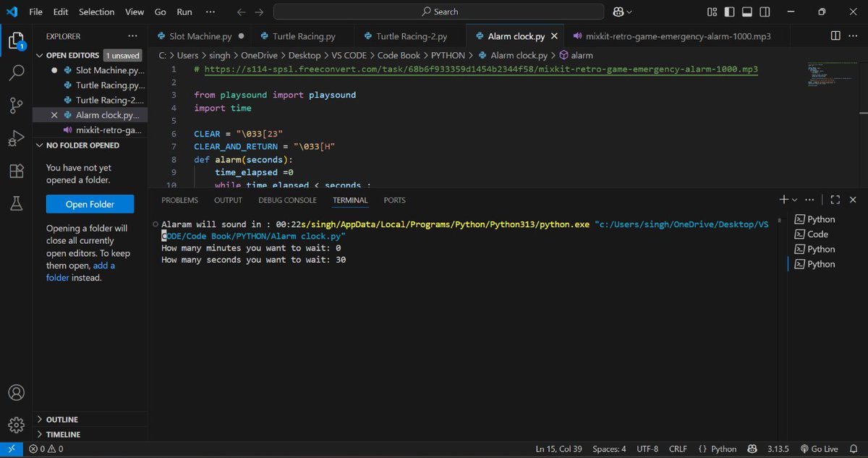This screenshot has height=458, width=868.
Task: Change Python interpreter version 3.13.5
Action: point(779,449)
